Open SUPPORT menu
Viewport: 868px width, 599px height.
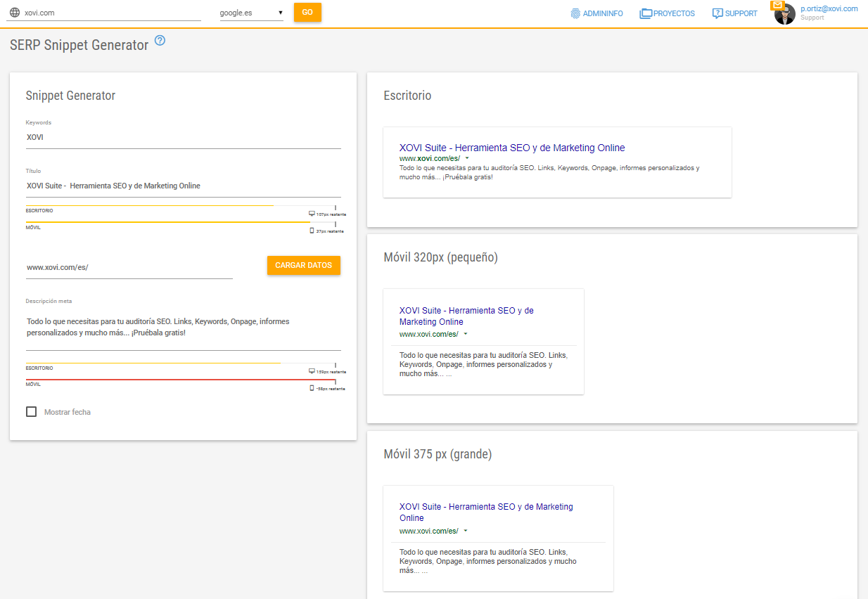[734, 13]
